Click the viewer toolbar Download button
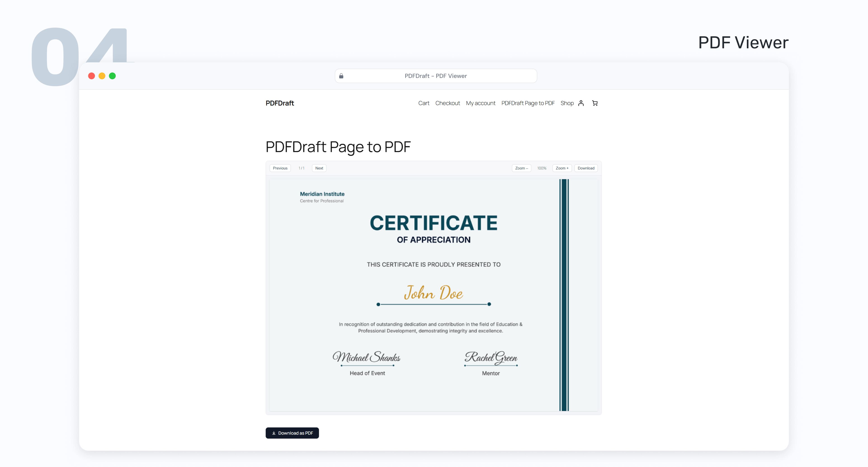The height and width of the screenshot is (467, 868). pyautogui.click(x=586, y=168)
